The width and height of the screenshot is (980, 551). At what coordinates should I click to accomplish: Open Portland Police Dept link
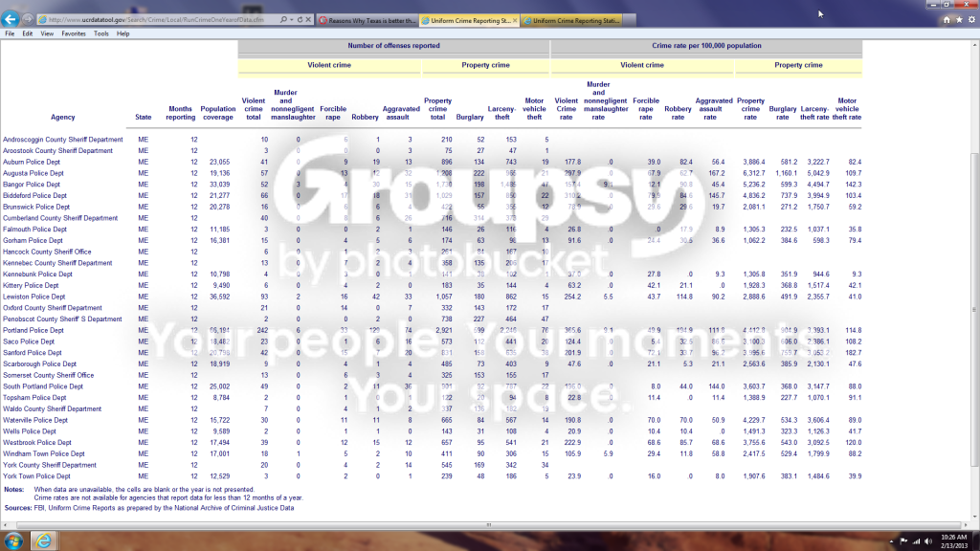(33, 330)
